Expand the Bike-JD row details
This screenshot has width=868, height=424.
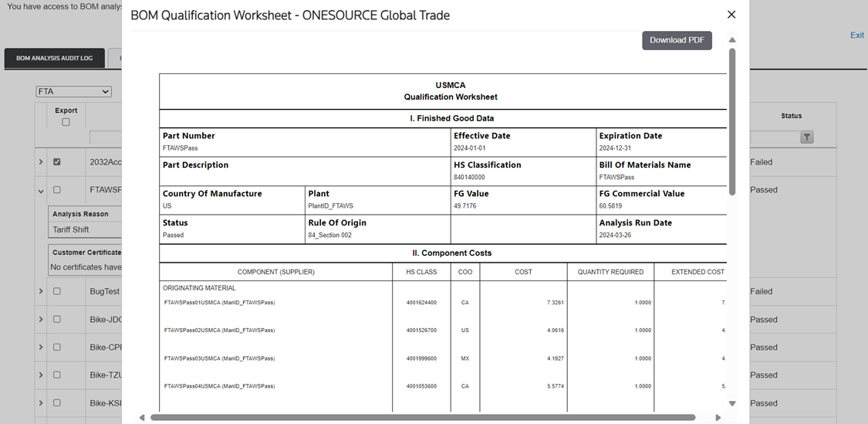pyautogui.click(x=41, y=319)
